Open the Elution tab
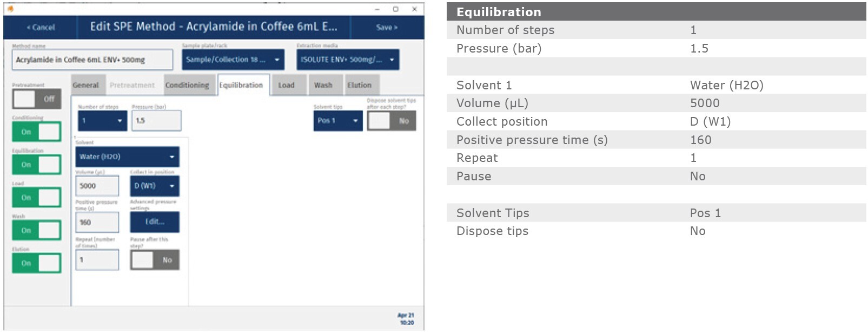Image resolution: width=868 pixels, height=332 pixels. 360,85
